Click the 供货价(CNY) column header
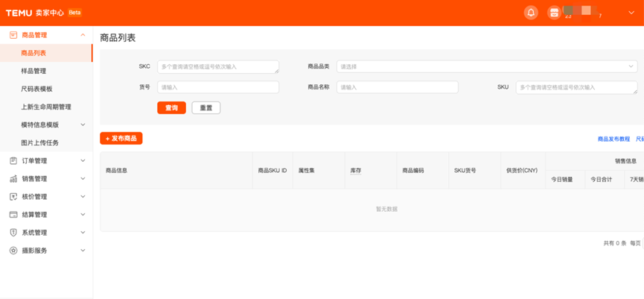This screenshot has width=644, height=299. pyautogui.click(x=522, y=170)
